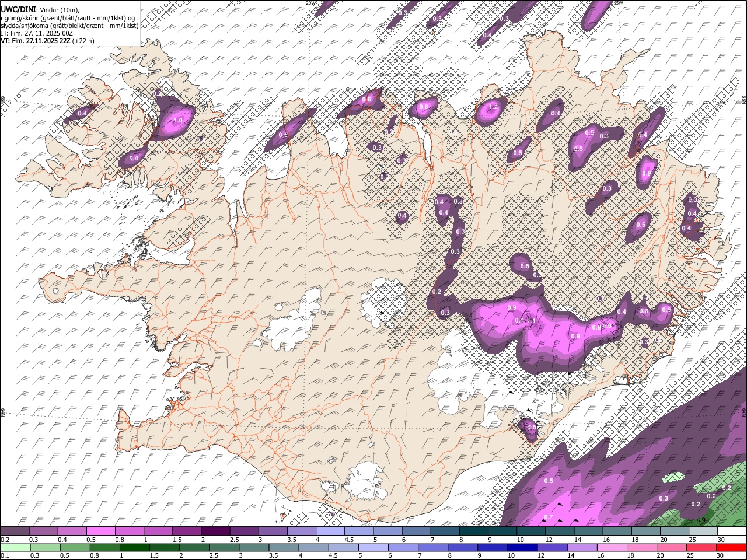This screenshot has height=560, width=747.
Task: Pick upper legend swatch between 0.8 and 1
Action: tap(129, 531)
